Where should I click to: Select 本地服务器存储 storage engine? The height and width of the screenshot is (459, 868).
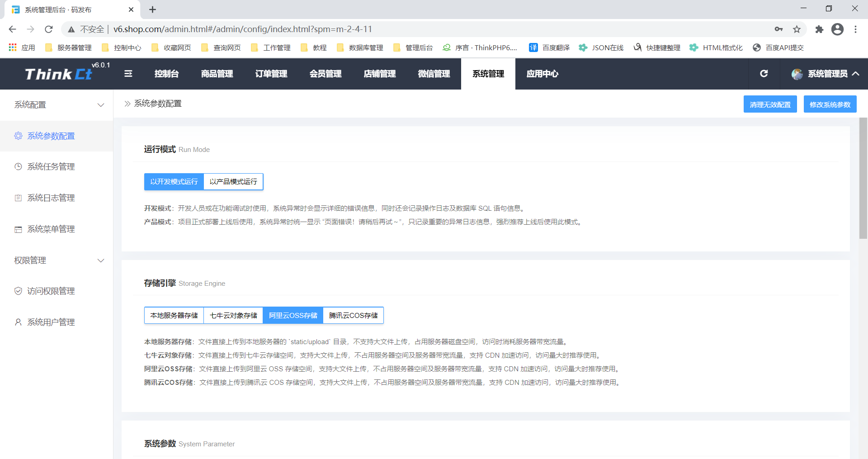pyautogui.click(x=174, y=316)
